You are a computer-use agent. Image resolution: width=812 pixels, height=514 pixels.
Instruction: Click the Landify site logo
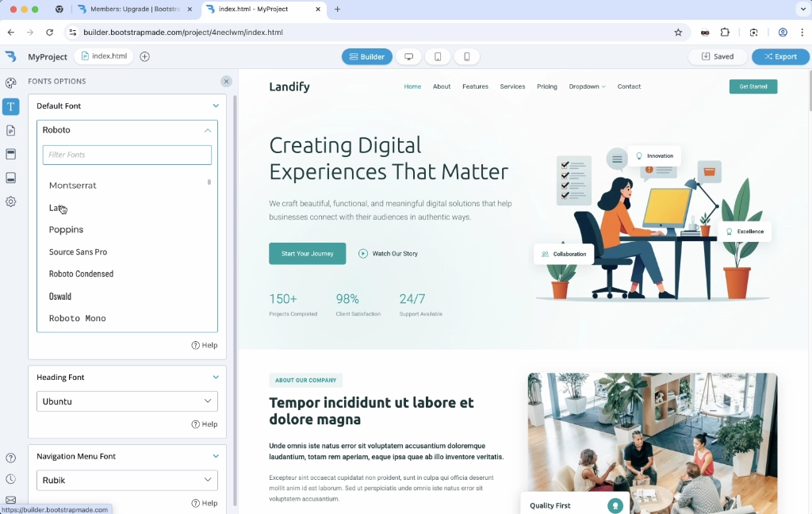tap(289, 86)
